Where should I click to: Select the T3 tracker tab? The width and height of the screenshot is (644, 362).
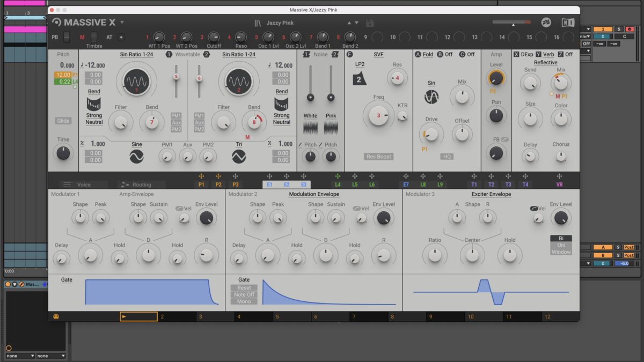pos(508,184)
